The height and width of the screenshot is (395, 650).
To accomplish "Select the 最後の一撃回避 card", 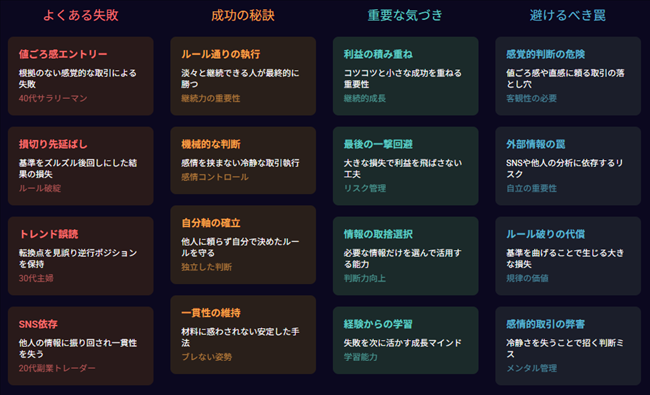I will tap(405, 166).
